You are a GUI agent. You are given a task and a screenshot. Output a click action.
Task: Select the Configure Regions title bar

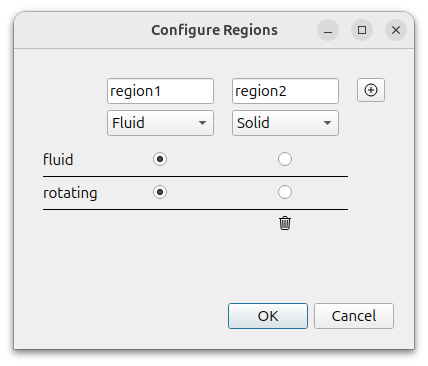(x=214, y=30)
